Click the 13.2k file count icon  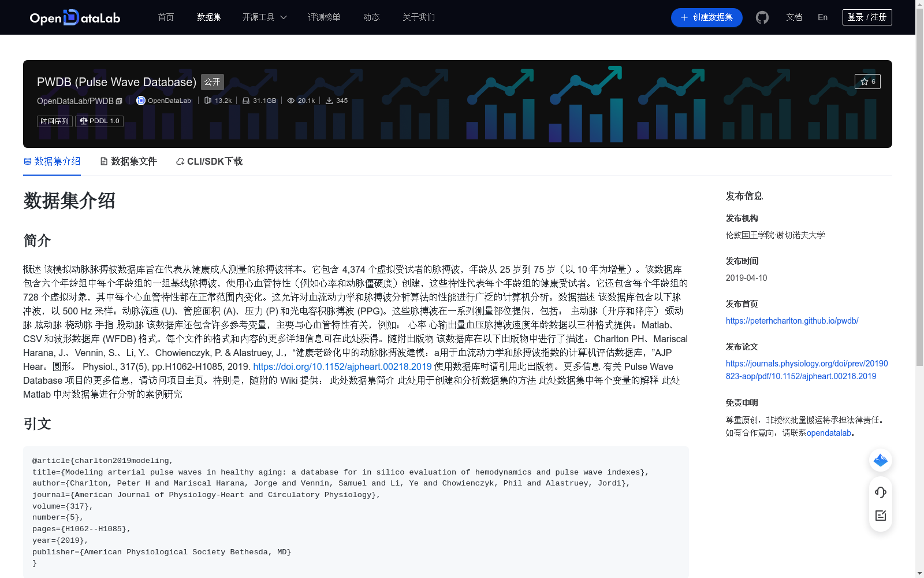[208, 101]
